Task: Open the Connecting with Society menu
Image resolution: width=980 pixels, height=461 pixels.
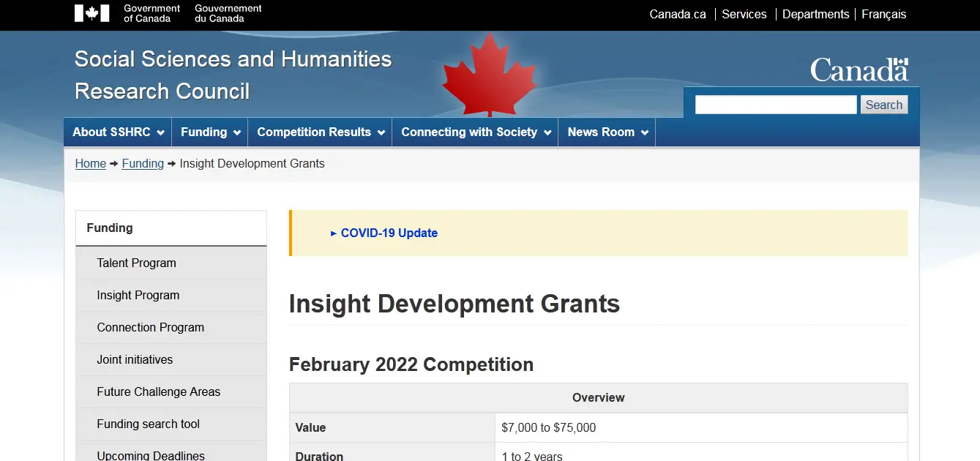Action: [x=476, y=132]
